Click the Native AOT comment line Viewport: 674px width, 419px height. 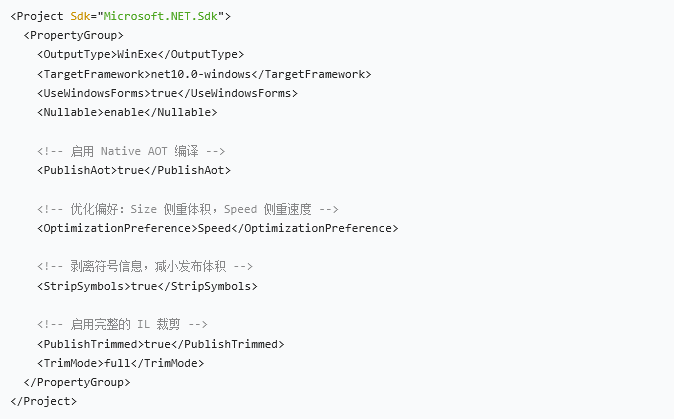pos(131,151)
